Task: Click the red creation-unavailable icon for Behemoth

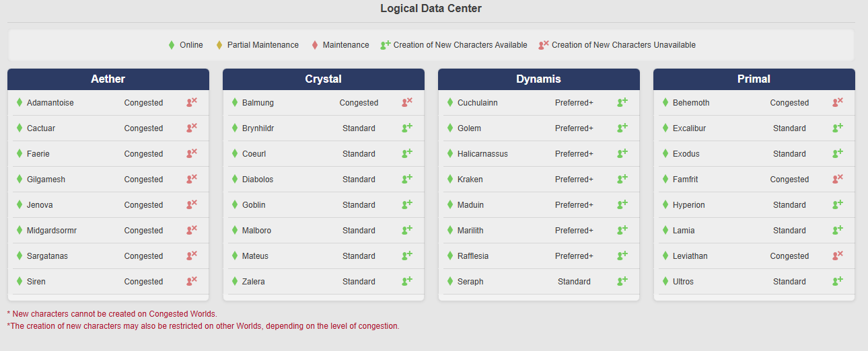Action: [x=838, y=102]
